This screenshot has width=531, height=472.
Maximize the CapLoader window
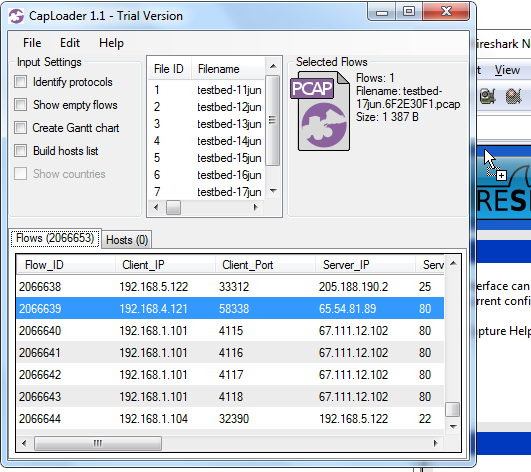(x=409, y=12)
